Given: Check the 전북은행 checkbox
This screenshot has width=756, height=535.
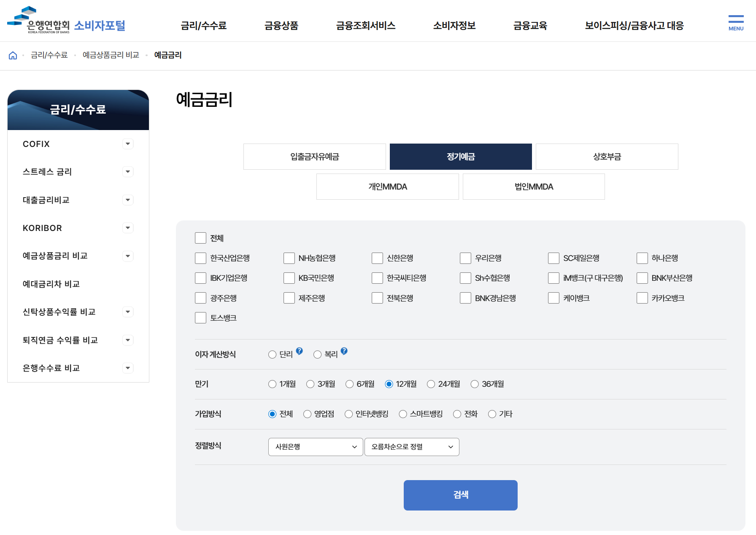Looking at the screenshot, I should pyautogui.click(x=377, y=298).
